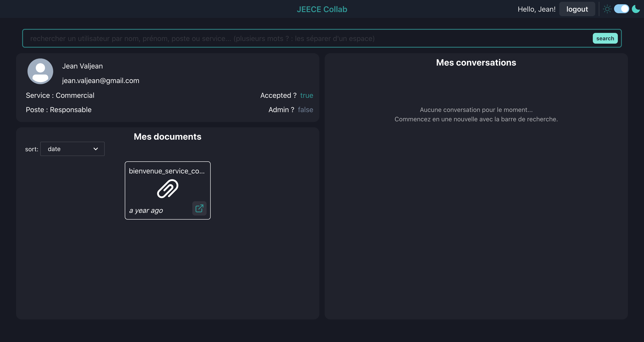Viewport: 644px width, 342px height.
Task: Click the 'a year ago' document date
Action: click(x=146, y=210)
